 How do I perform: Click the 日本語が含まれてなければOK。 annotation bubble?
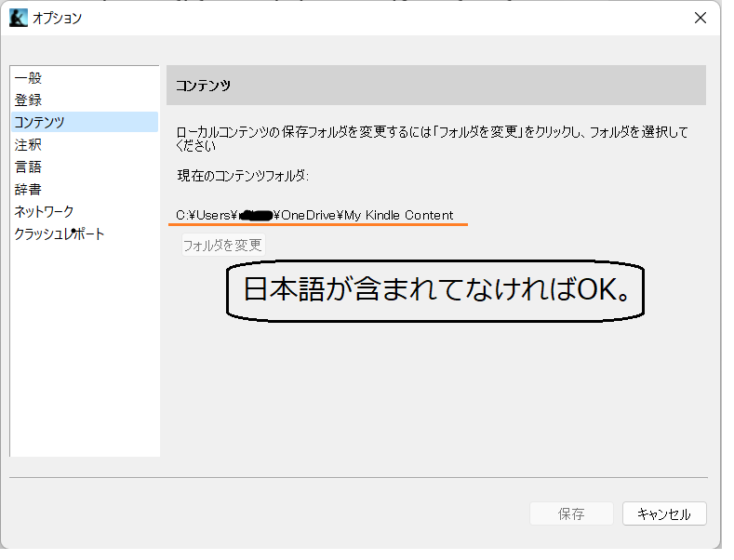[437, 290]
